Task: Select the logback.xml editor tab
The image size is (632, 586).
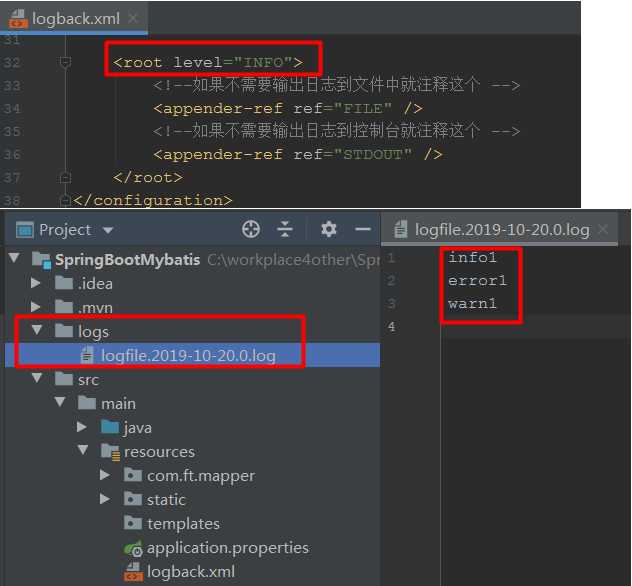Action: 74,18
